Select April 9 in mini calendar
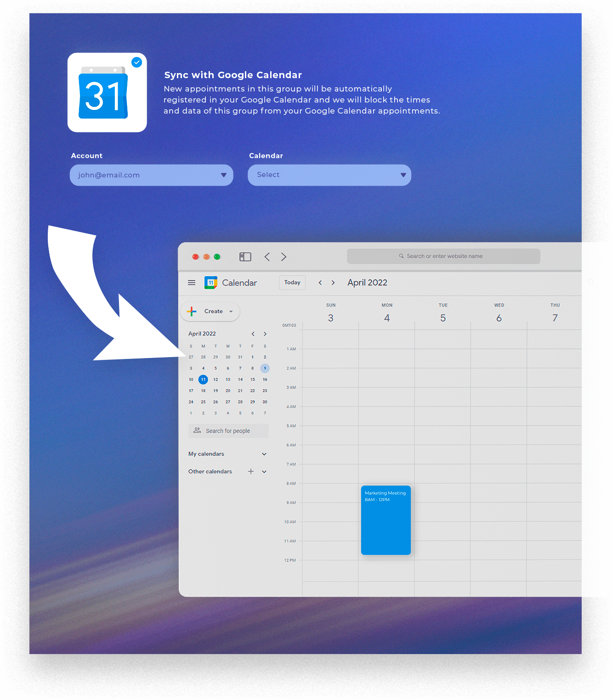The height and width of the screenshot is (700, 612). coord(265,368)
